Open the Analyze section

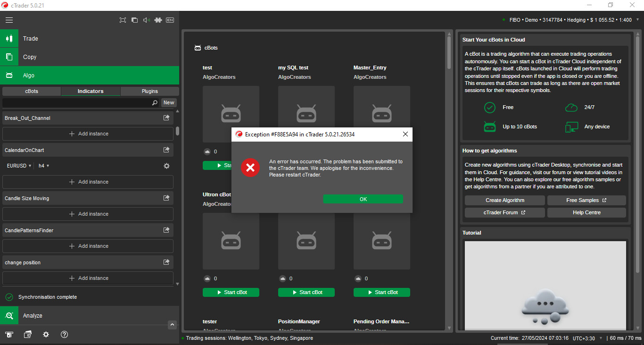90,315
